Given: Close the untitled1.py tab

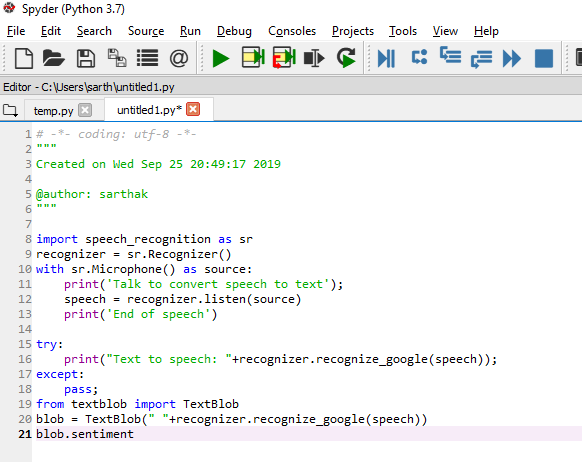Looking at the screenshot, I should click(x=193, y=109).
